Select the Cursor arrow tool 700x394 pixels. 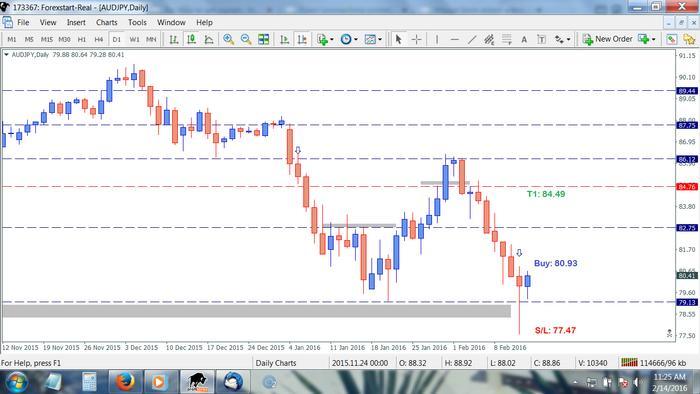click(399, 39)
